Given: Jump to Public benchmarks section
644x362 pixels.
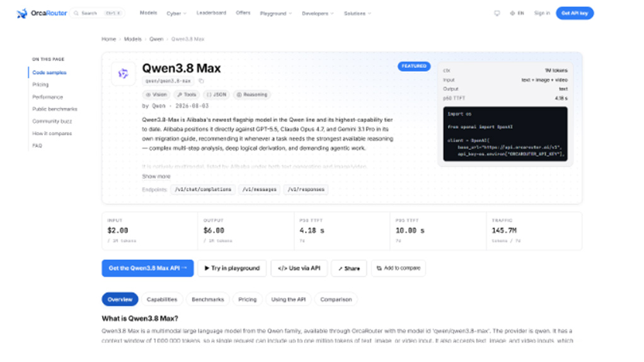Looking at the screenshot, I should [55, 109].
